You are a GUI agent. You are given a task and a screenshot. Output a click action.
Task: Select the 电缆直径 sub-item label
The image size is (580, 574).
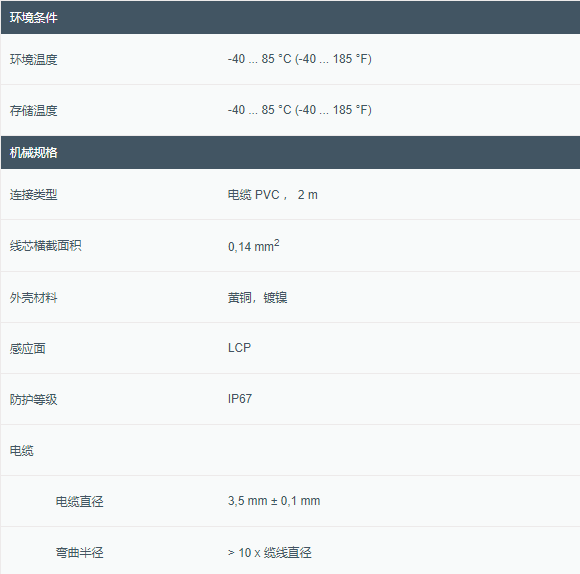tap(80, 502)
